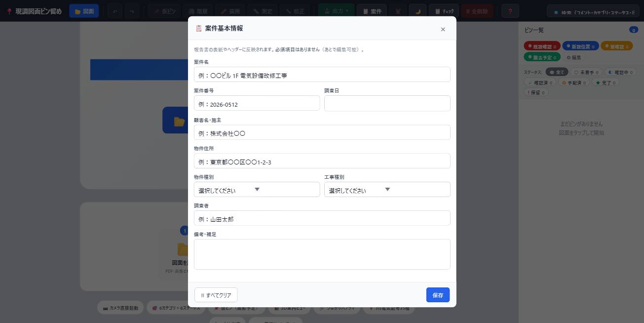
Task: Click the 調査者 input field
Action: click(x=322, y=218)
